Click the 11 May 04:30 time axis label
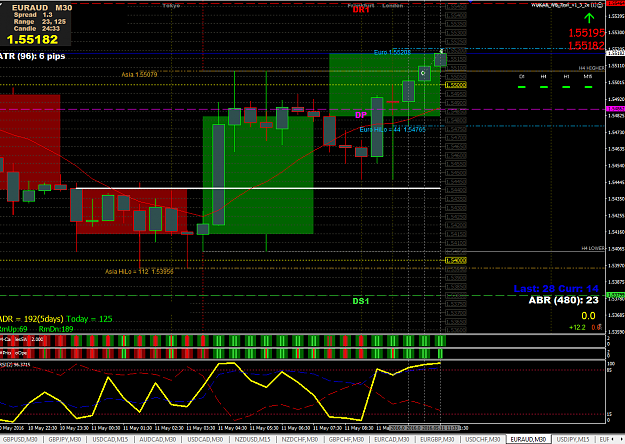This screenshot has width=625, height=444. point(232,428)
